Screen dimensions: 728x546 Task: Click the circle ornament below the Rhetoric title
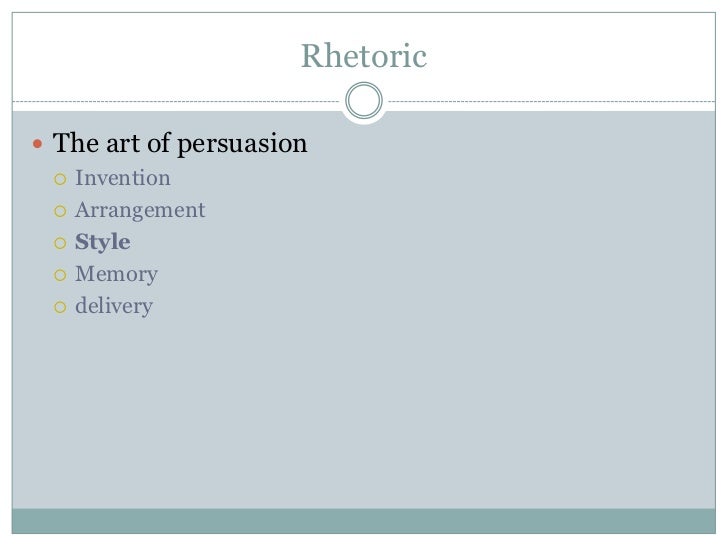(363, 102)
